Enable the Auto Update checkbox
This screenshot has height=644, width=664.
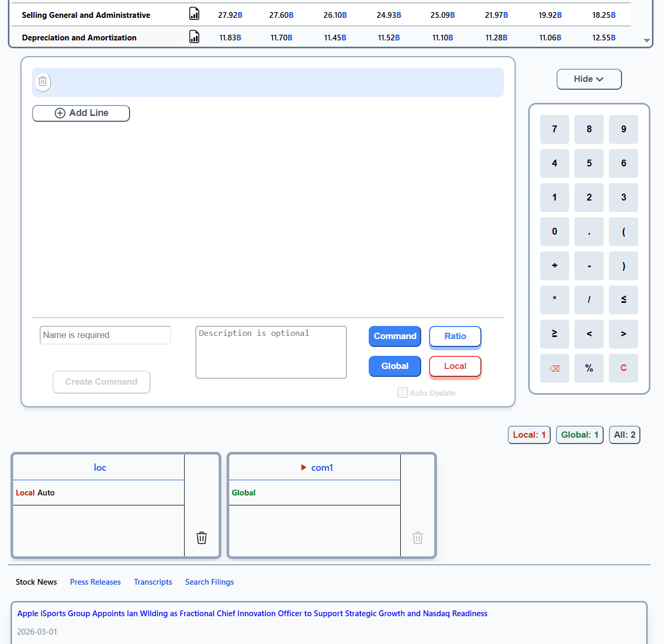click(x=403, y=393)
